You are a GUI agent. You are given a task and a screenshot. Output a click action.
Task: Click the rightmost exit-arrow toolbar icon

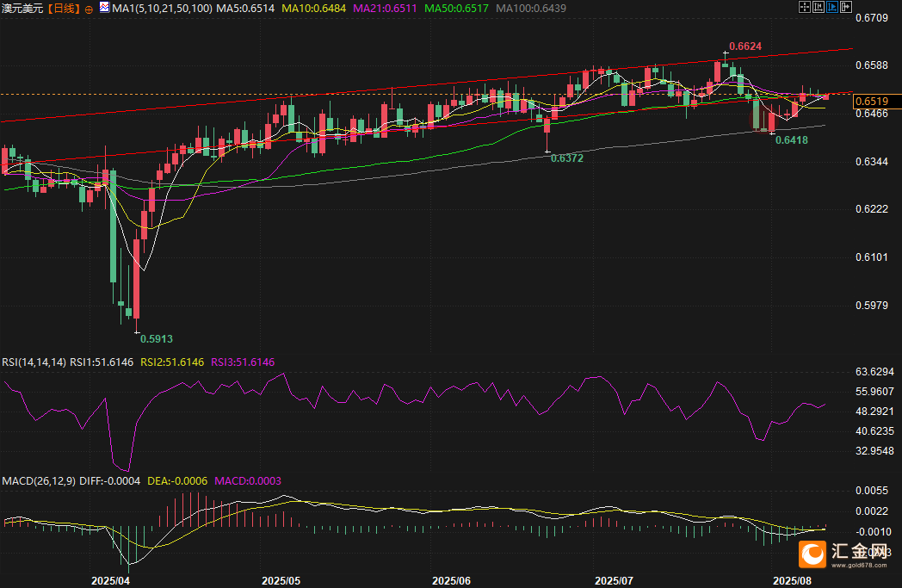tap(846, 7)
